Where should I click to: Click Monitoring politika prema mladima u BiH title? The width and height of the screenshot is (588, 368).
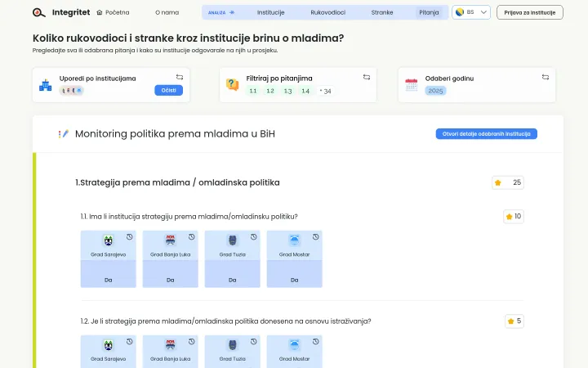coord(175,134)
